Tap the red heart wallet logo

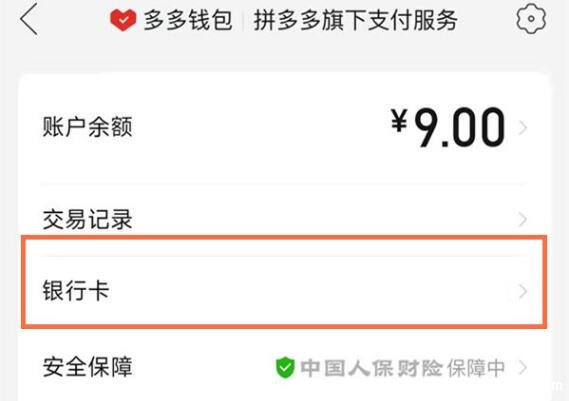123,20
